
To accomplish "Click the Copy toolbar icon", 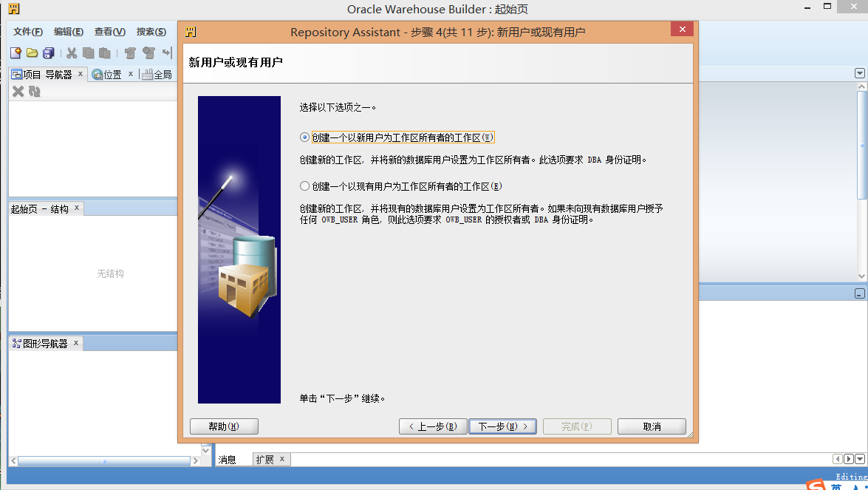I will click(88, 52).
